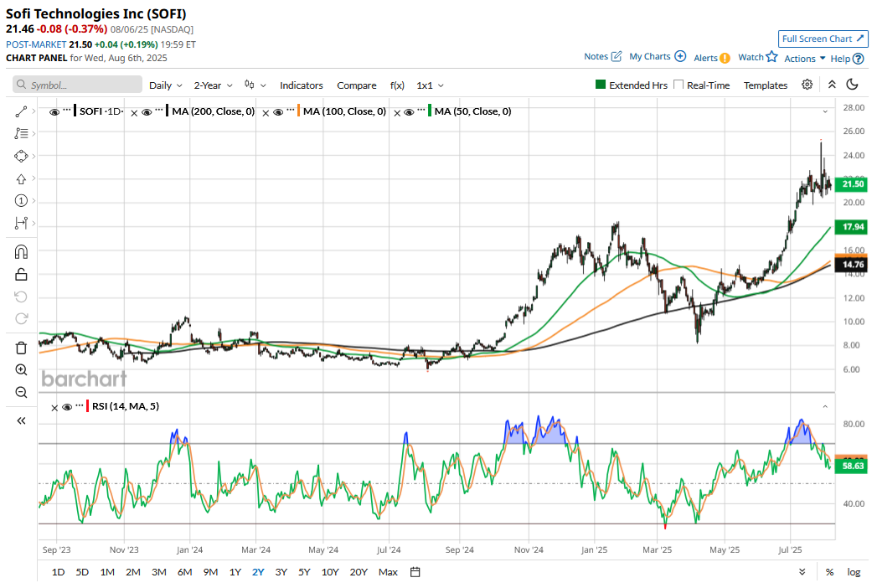Add to My Charts plus icon
The image size is (877, 588).
coord(680,56)
